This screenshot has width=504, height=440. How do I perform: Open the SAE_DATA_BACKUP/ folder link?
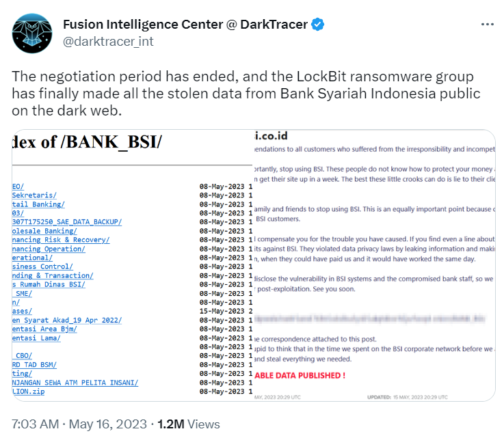point(67,221)
